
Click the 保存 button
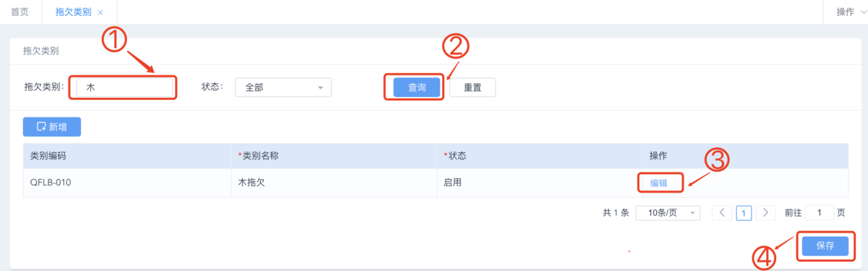[825, 246]
